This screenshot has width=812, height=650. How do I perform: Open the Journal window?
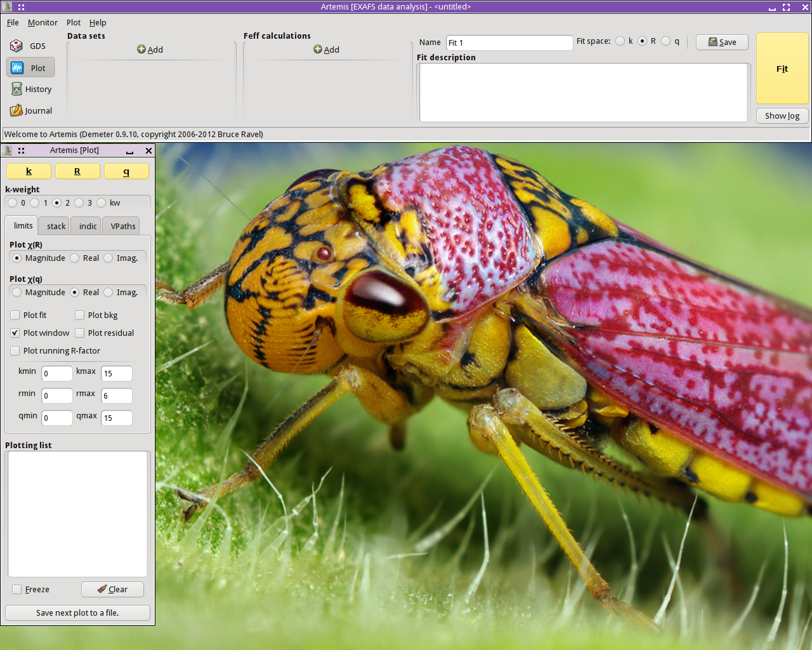coord(30,110)
